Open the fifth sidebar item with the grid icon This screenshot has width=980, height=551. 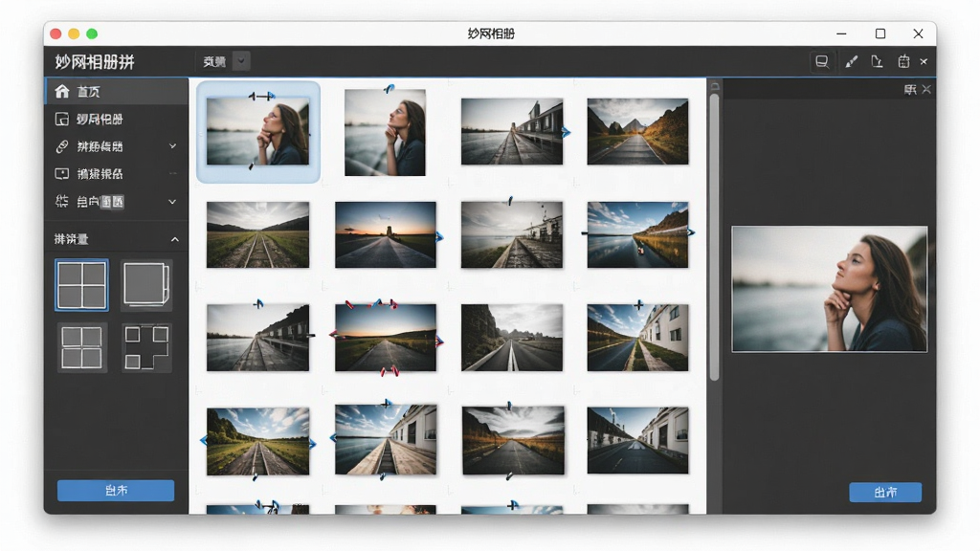click(x=116, y=201)
